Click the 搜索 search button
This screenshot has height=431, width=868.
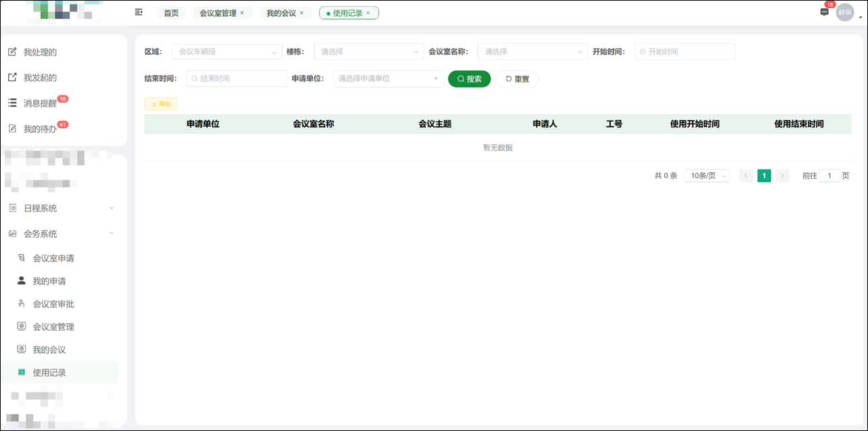click(x=469, y=79)
